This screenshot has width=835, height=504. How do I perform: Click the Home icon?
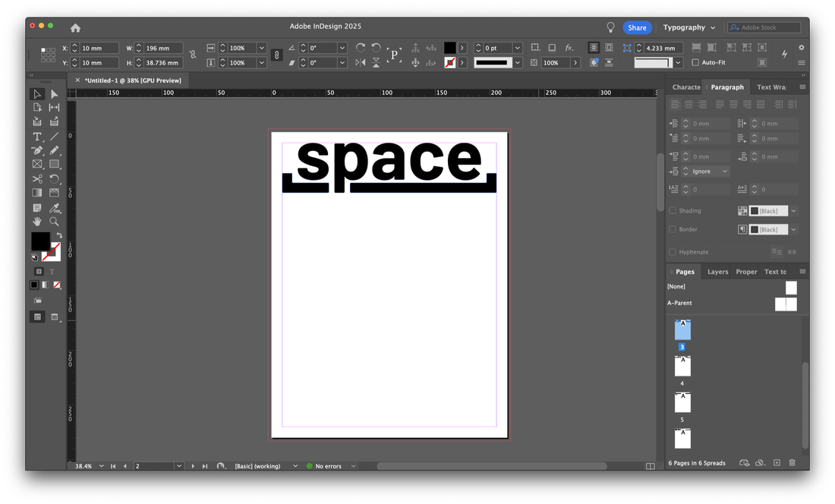pos(76,27)
